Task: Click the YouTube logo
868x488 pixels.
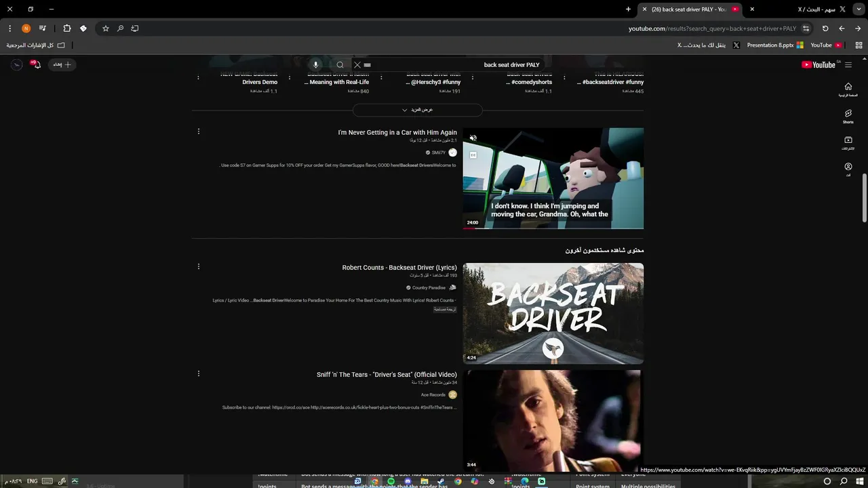Action: (818, 65)
